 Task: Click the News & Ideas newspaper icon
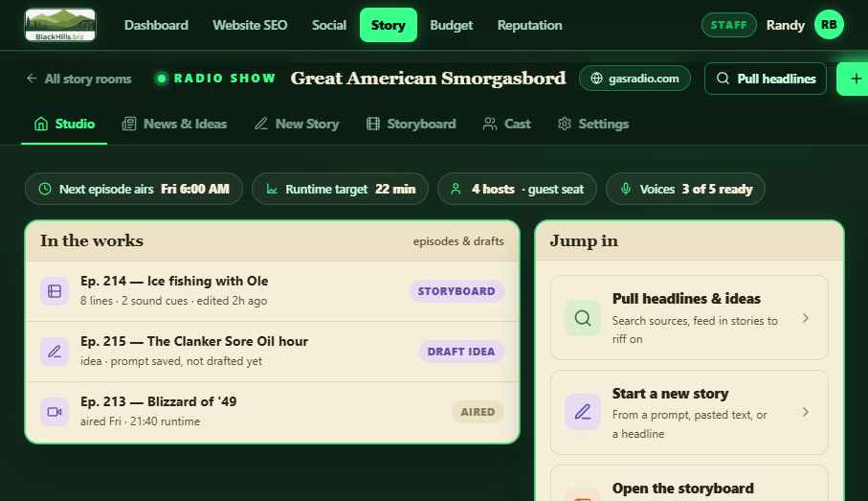pyautogui.click(x=129, y=124)
